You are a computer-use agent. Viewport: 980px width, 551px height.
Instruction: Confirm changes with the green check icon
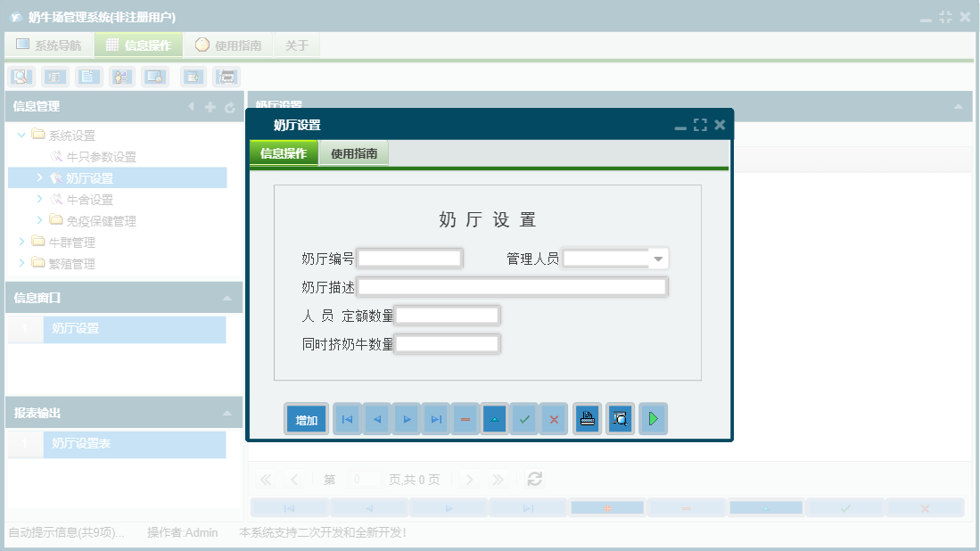pos(524,418)
